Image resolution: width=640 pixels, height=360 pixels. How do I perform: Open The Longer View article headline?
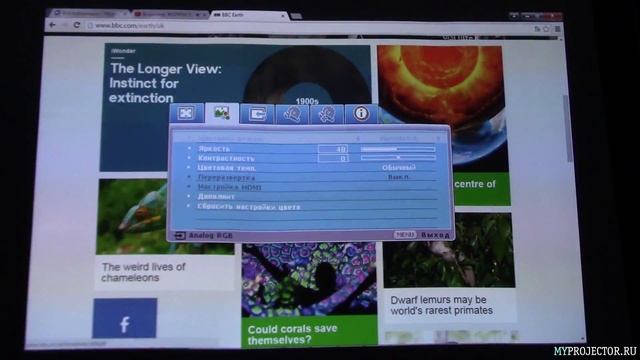pos(165,83)
